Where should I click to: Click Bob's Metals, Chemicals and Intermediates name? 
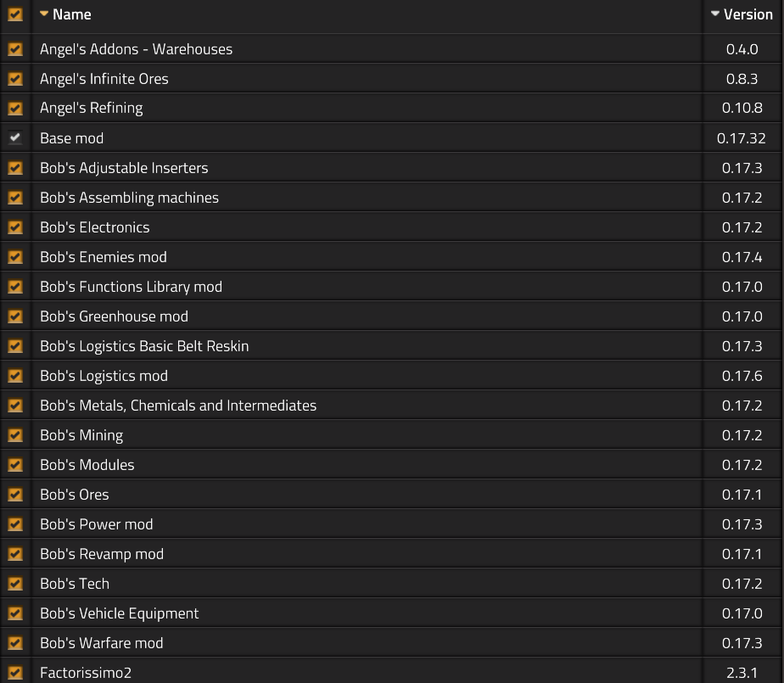pyautogui.click(x=178, y=406)
